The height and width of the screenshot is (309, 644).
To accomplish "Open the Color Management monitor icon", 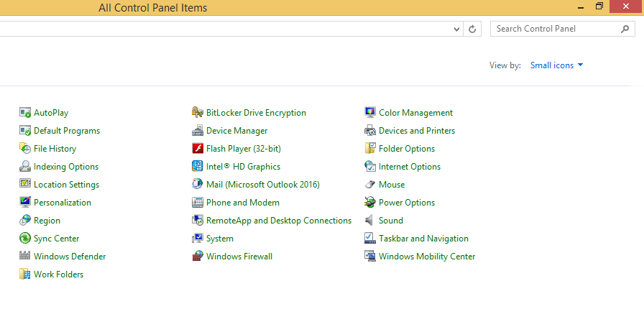I will 370,113.
